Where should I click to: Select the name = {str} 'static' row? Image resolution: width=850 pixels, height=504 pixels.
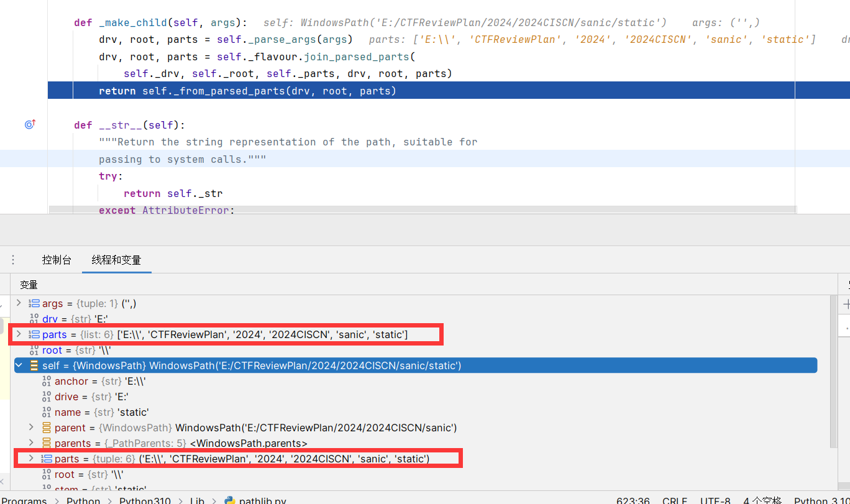[416, 412]
